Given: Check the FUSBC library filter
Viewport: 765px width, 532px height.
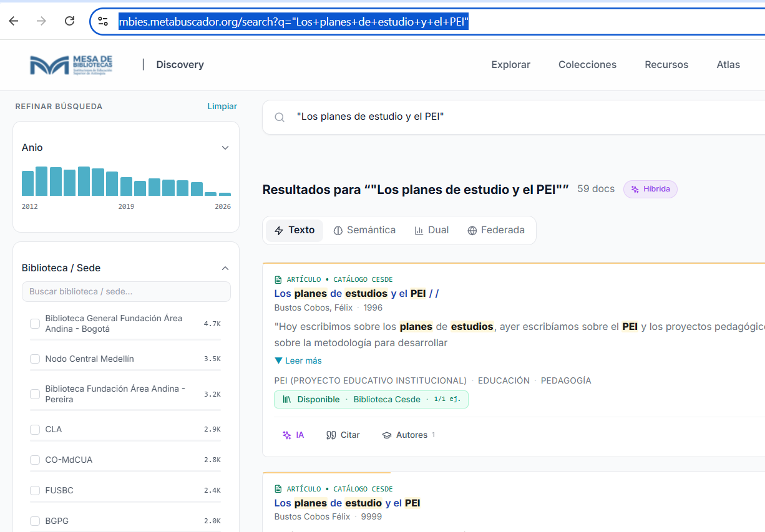Looking at the screenshot, I should point(35,491).
